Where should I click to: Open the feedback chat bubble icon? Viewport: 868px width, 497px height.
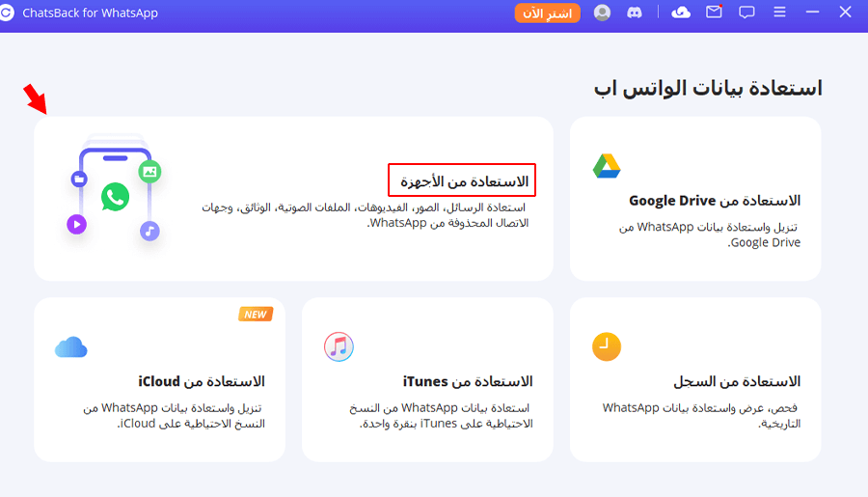pyautogui.click(x=746, y=13)
